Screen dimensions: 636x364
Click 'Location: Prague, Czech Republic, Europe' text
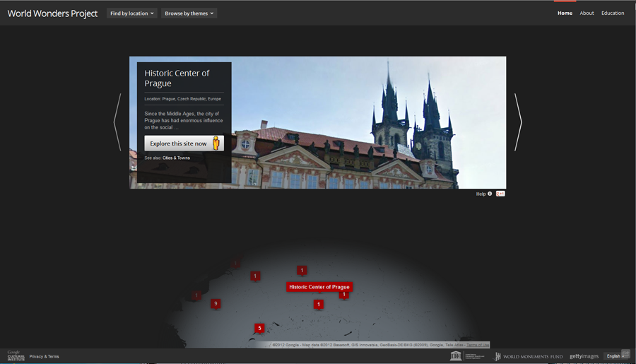(x=182, y=99)
